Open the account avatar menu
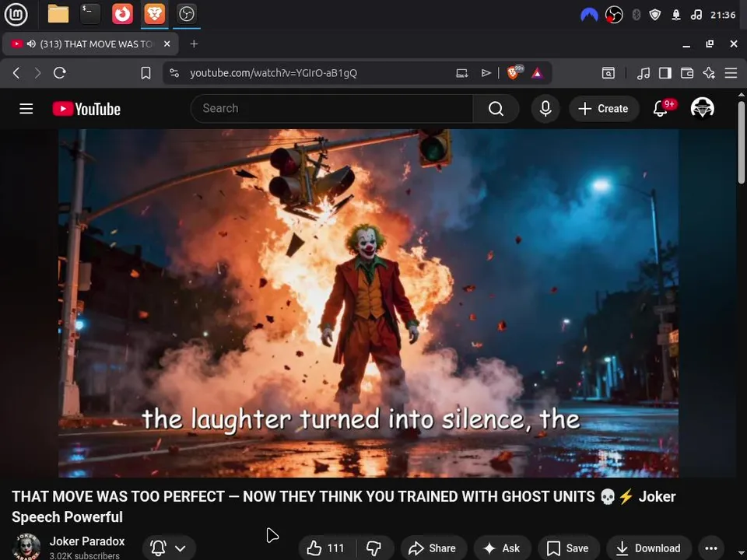 [x=702, y=109]
